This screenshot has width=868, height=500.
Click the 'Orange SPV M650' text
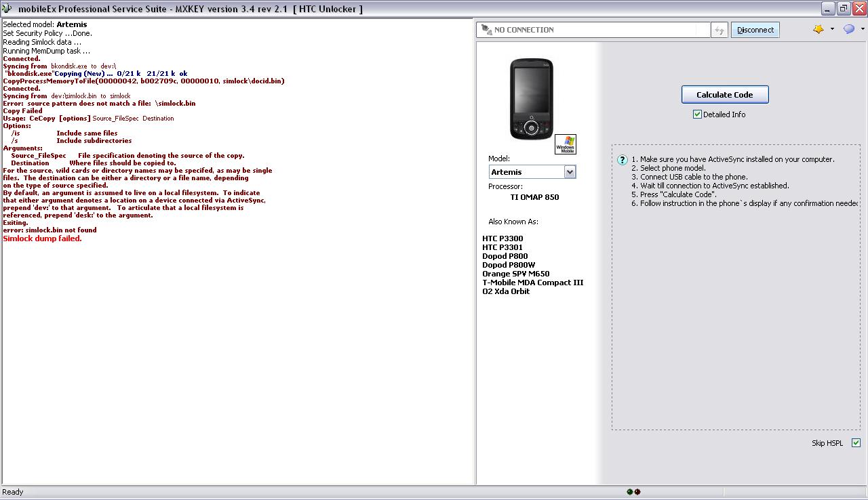[x=516, y=274]
